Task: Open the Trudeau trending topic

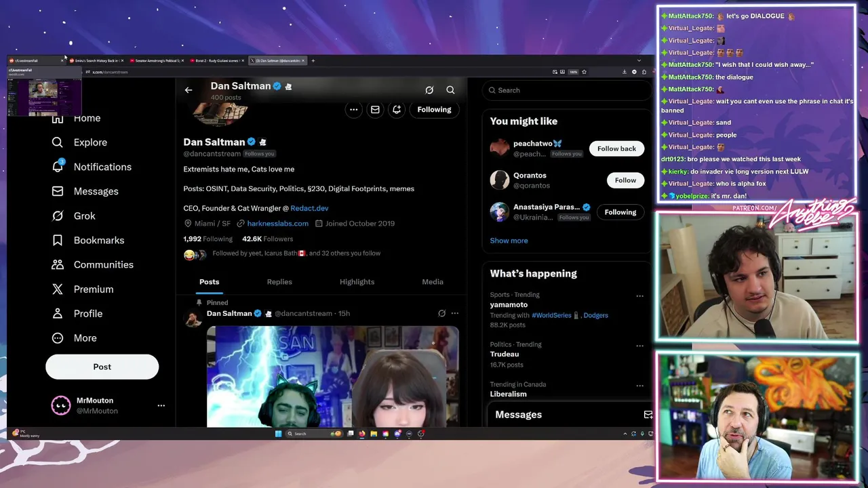Action: 505,354
